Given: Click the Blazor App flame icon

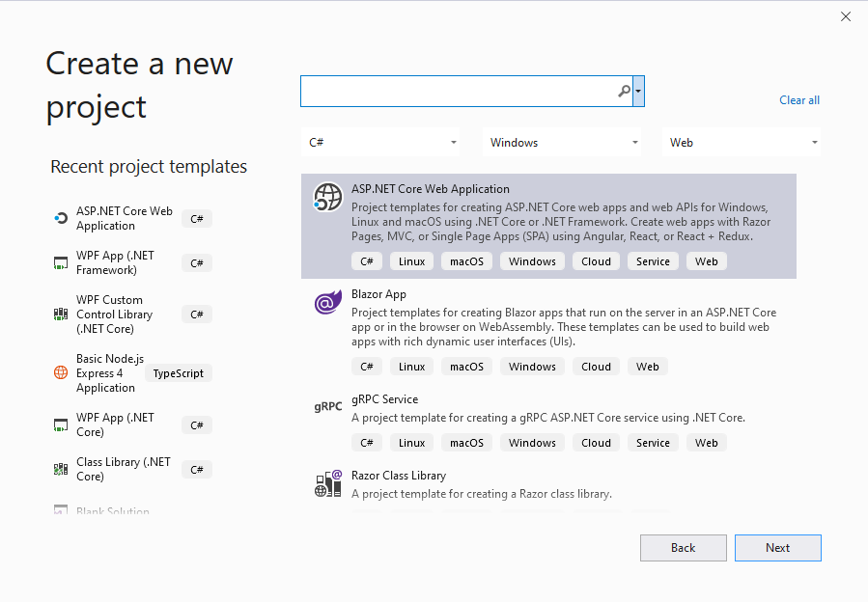Looking at the screenshot, I should pyautogui.click(x=327, y=302).
